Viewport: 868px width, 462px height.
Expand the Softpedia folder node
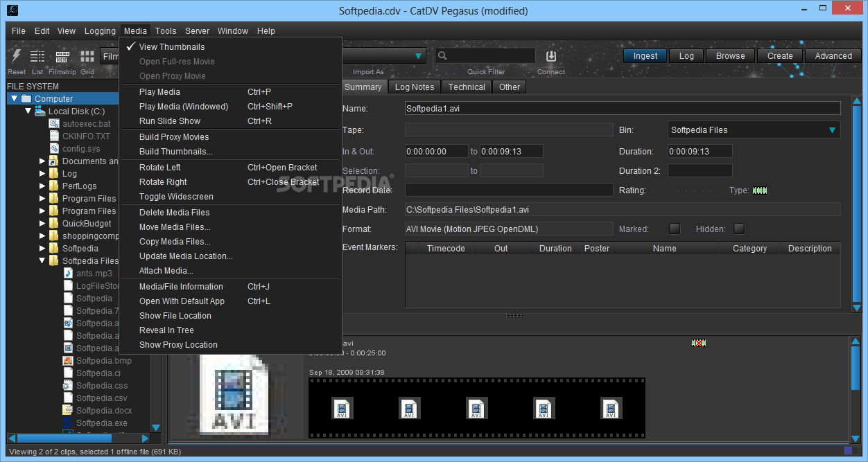coord(42,249)
